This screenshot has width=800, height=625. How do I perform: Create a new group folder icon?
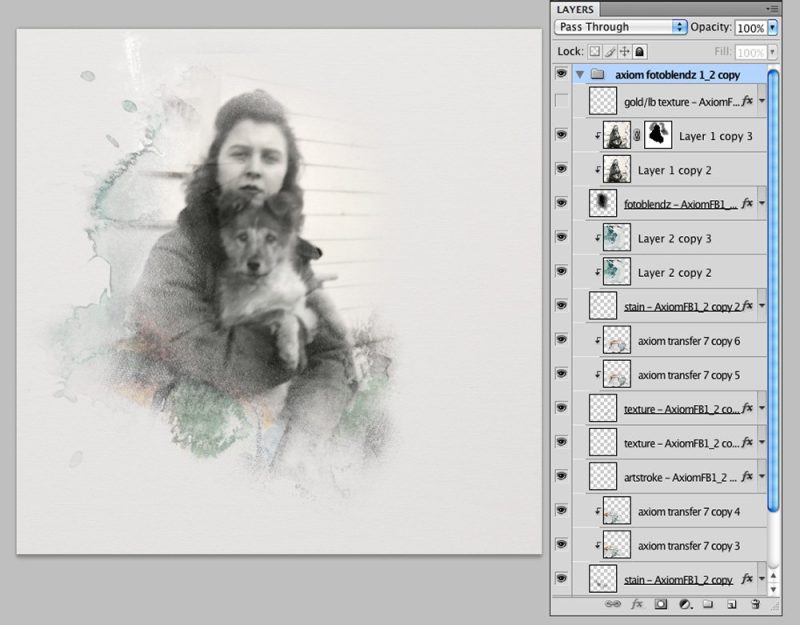(x=708, y=605)
